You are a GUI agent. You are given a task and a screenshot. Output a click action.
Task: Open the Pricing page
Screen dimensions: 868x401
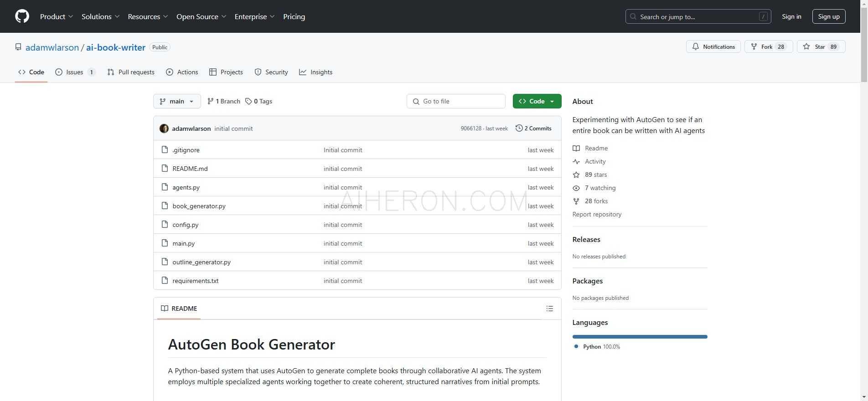pos(294,16)
